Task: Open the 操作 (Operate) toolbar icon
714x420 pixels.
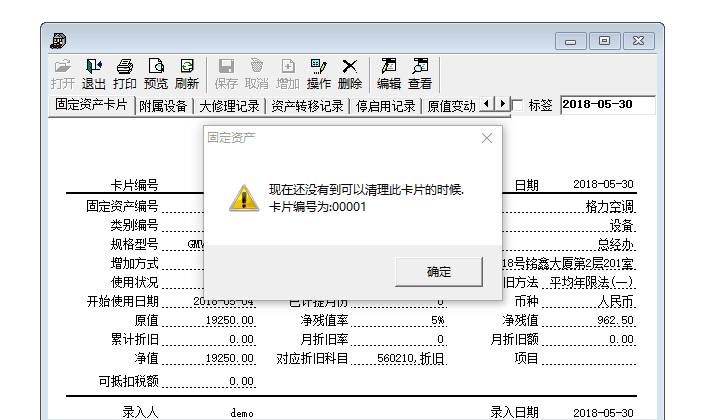Action: pyautogui.click(x=319, y=74)
